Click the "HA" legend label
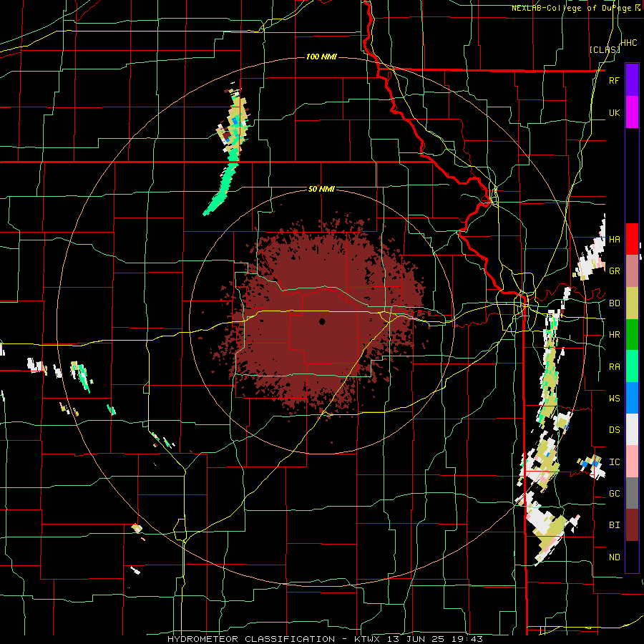 pos(614,240)
